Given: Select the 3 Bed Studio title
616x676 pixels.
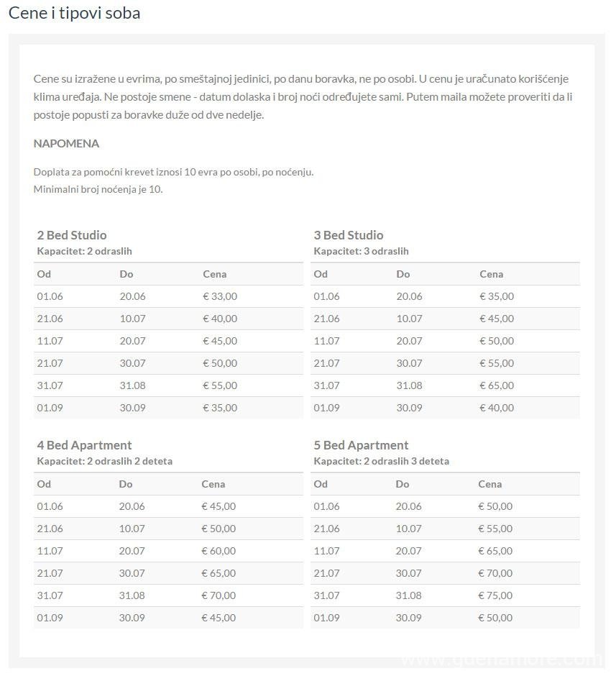Looking at the screenshot, I should pos(349,235).
